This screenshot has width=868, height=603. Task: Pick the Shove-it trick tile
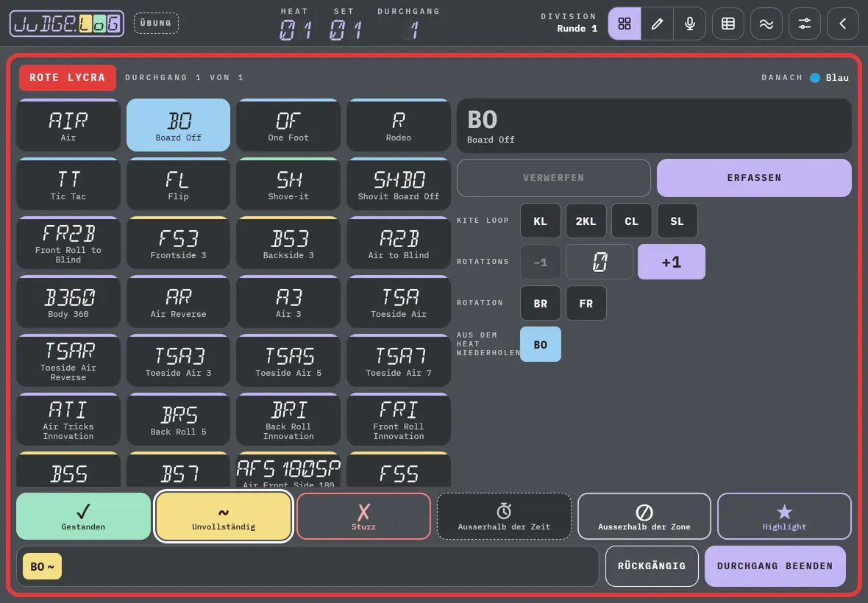tap(288, 185)
